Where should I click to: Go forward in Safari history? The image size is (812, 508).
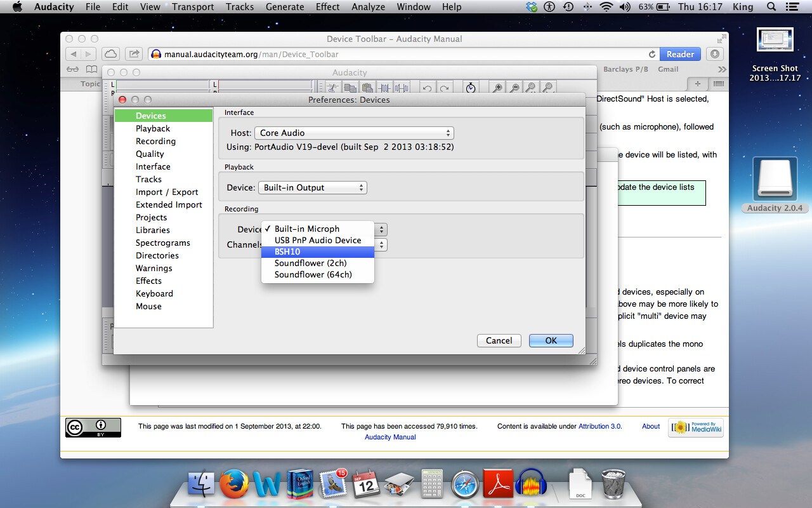pyautogui.click(x=89, y=54)
